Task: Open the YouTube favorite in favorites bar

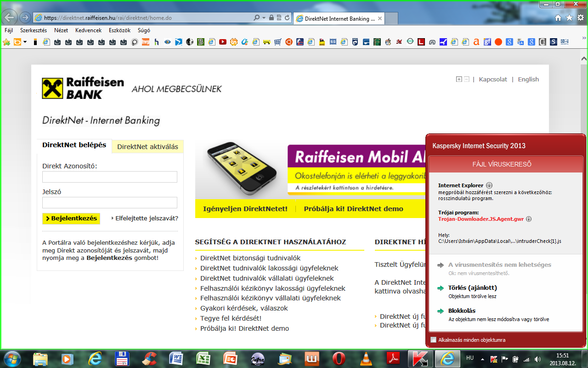Action: pos(223,42)
